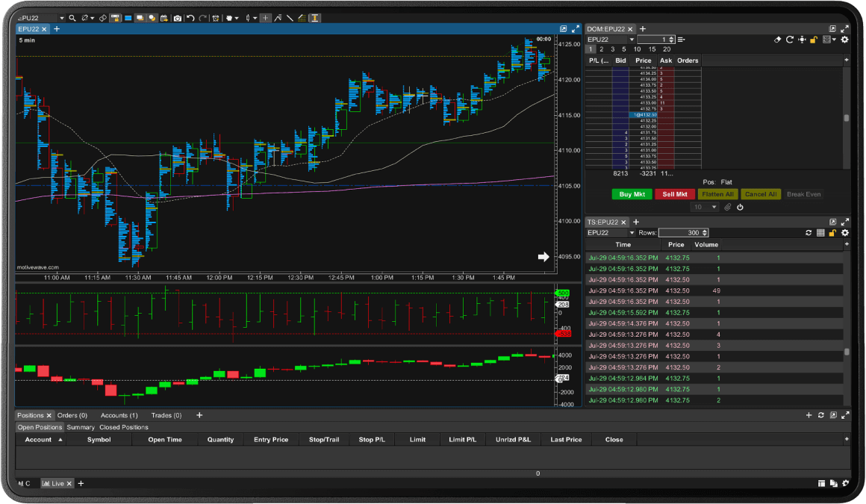Click the eraser icon in chart toolbar
Screen dimensions: 866x504
(x=103, y=18)
